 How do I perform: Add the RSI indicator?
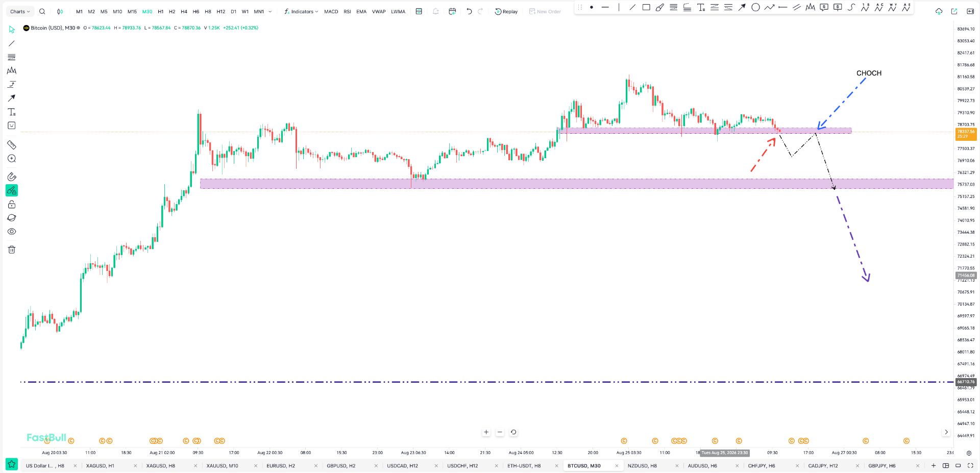coord(347,11)
